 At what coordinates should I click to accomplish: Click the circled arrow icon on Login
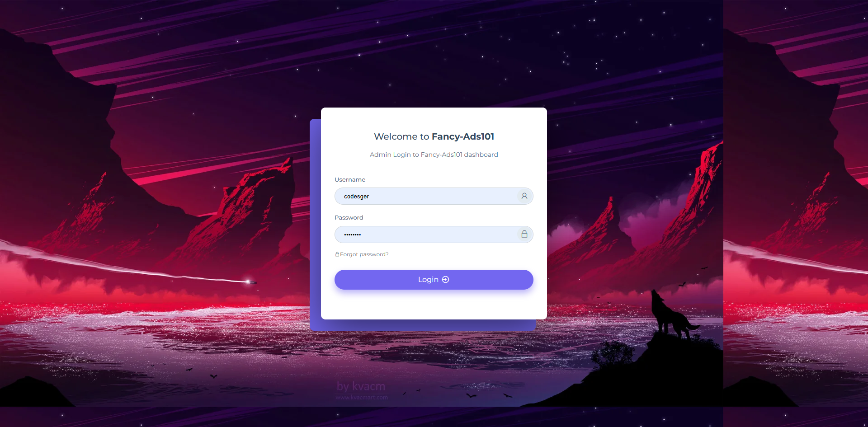[x=445, y=280]
